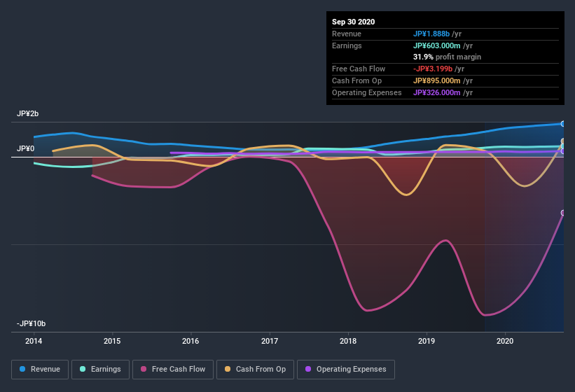Viewport: 575px width, 392px height.
Task: Click the Operating Expenses endpoint marker
Action: (x=563, y=151)
